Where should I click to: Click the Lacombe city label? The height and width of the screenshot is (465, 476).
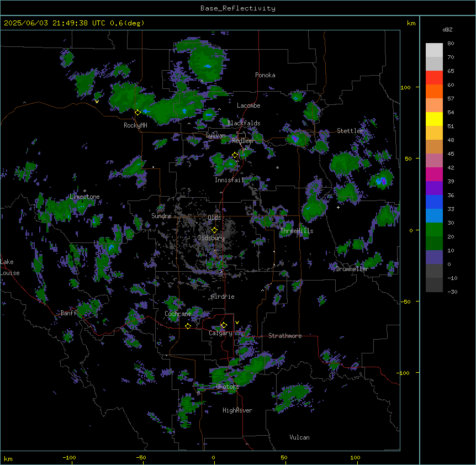pos(248,105)
